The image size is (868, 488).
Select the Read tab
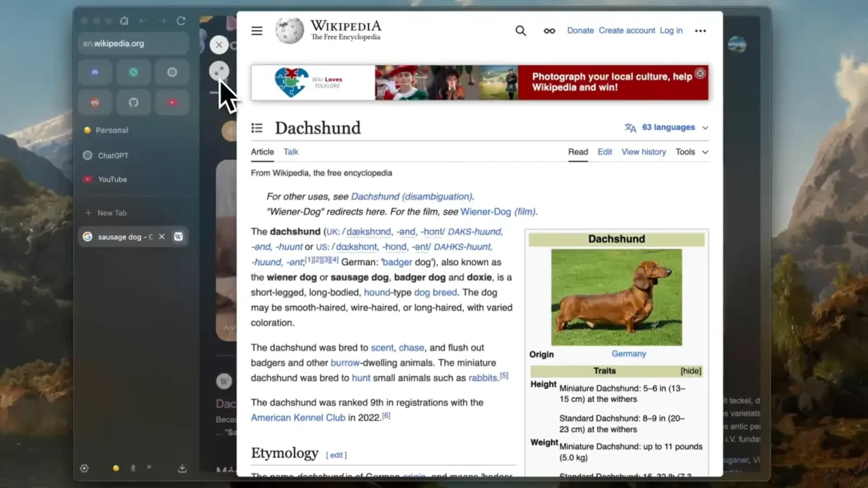[x=578, y=152]
